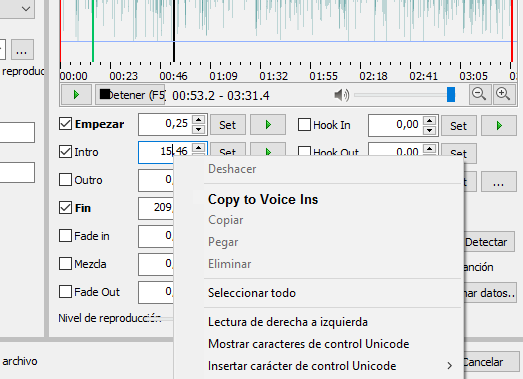Image resolution: width=523 pixels, height=379 pixels.
Task: Enable the Mezcla checkbox
Action: 65,264
